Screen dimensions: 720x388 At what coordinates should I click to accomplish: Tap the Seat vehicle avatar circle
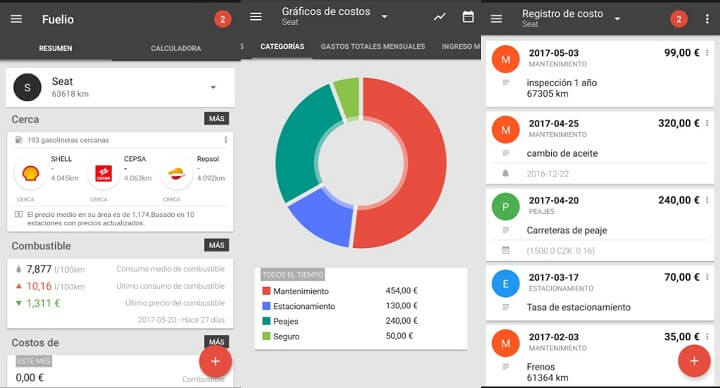[x=27, y=87]
